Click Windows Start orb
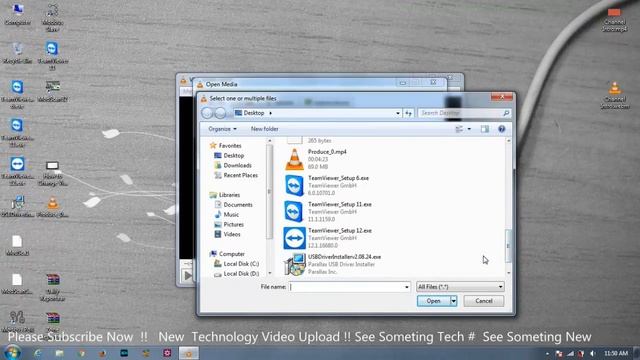640x360 pixels. [x=12, y=353]
